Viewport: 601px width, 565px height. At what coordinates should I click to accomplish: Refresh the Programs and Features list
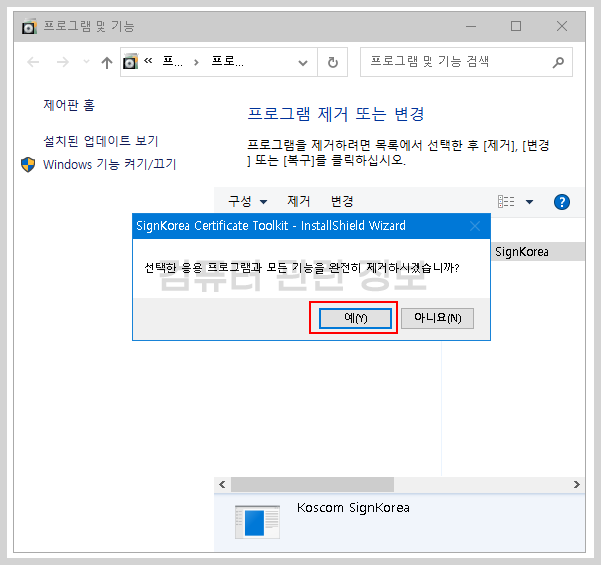point(333,62)
